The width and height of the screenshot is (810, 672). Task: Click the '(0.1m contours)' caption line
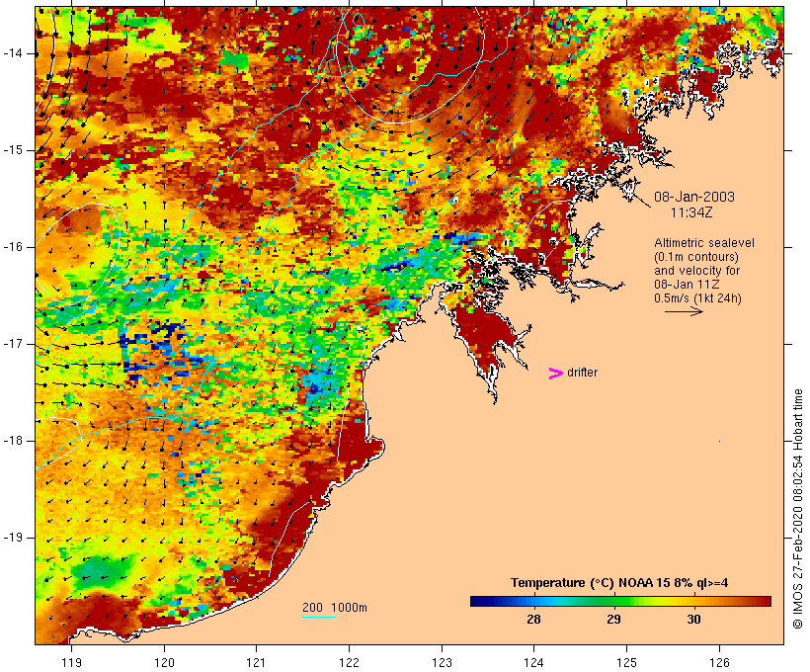pyautogui.click(x=695, y=257)
